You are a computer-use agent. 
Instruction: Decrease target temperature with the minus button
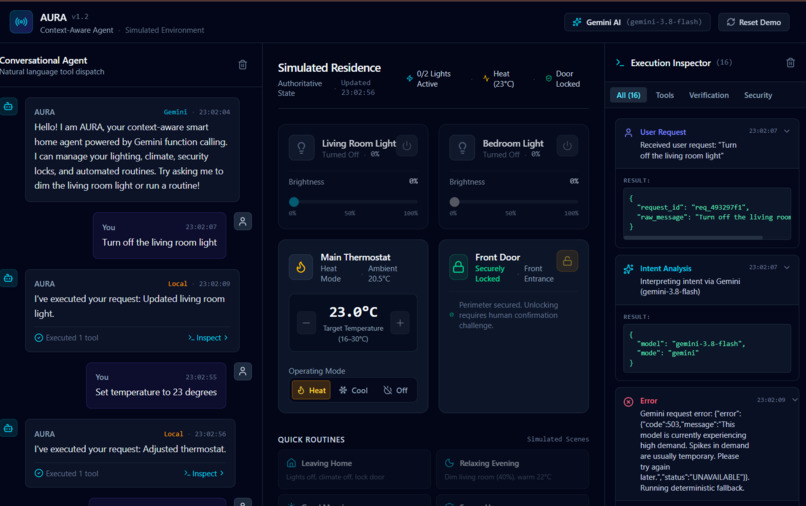point(306,323)
